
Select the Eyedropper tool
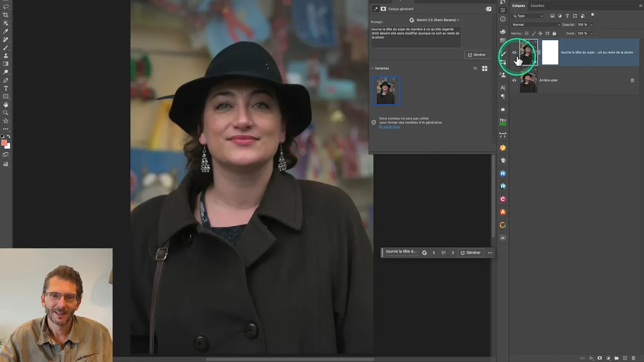[x=6, y=31]
